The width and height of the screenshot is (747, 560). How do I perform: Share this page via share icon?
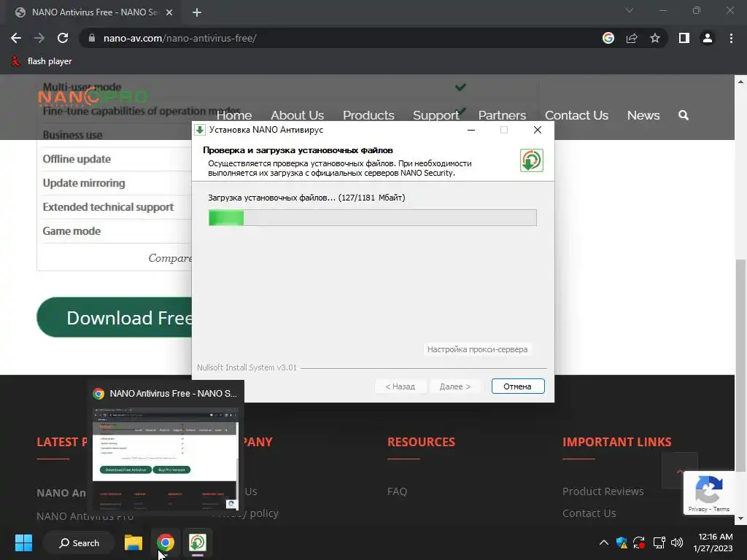point(632,38)
